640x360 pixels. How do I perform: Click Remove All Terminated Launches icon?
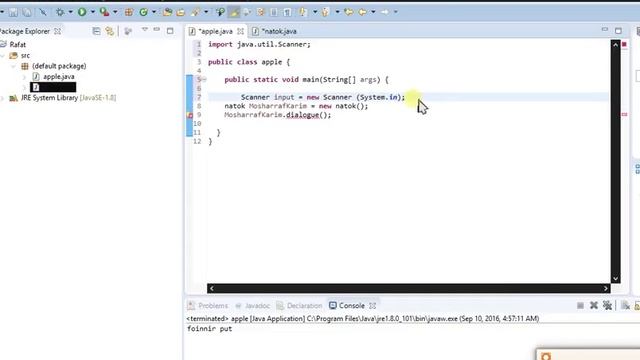(607, 305)
